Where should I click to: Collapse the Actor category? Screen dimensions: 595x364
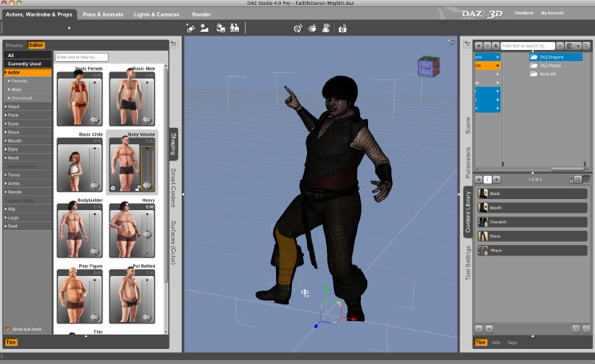tap(6, 72)
